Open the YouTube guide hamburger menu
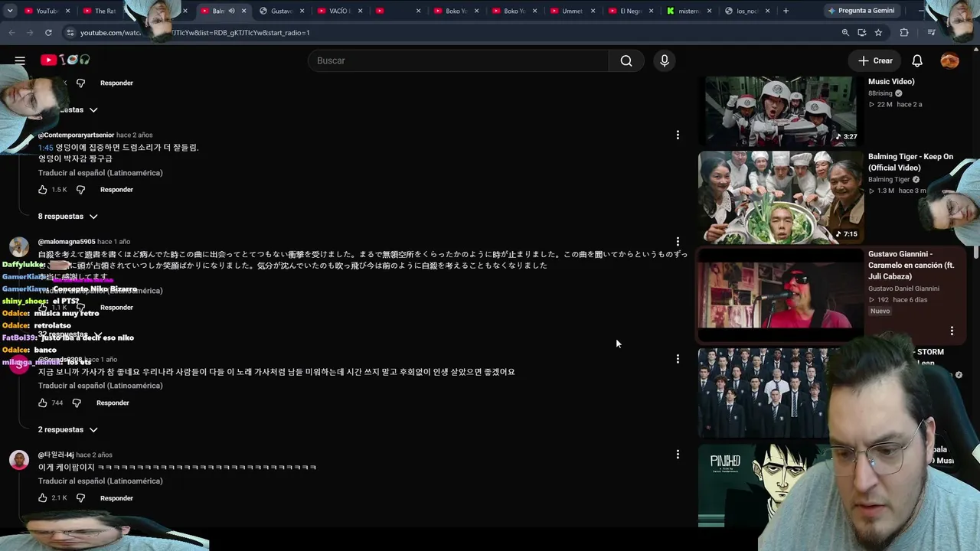This screenshot has height=551, width=980. pyautogui.click(x=20, y=60)
